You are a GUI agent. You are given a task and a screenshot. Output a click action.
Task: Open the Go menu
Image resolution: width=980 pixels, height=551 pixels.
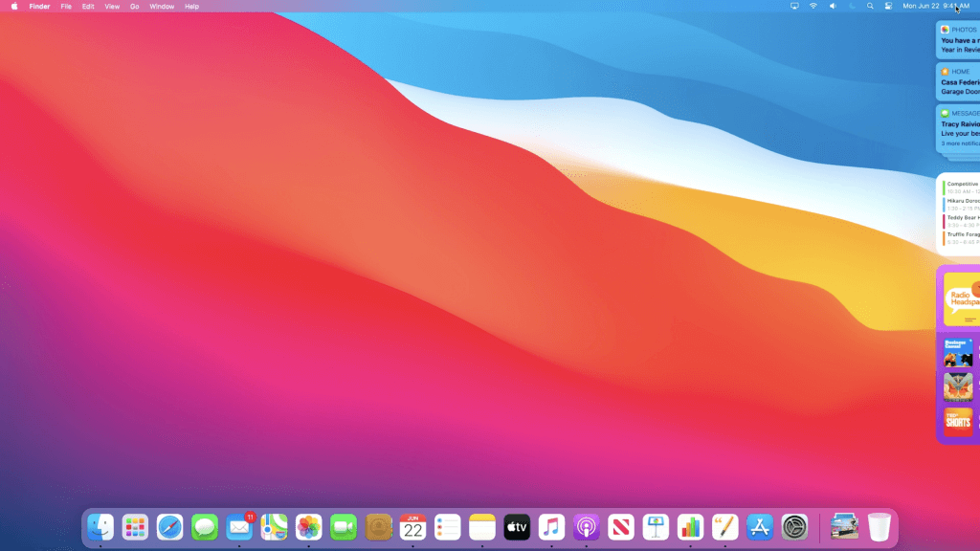point(134,7)
